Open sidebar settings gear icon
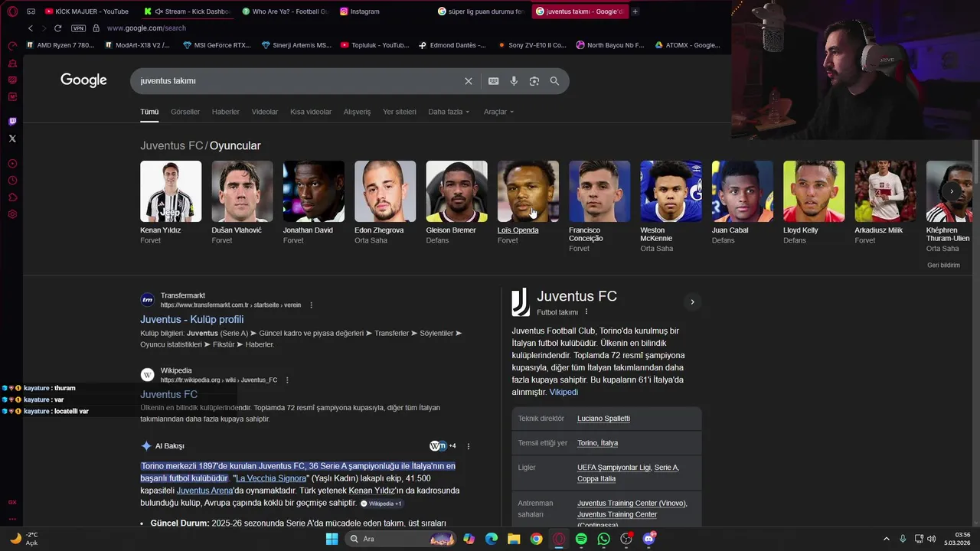Image resolution: width=980 pixels, height=551 pixels. (12, 214)
